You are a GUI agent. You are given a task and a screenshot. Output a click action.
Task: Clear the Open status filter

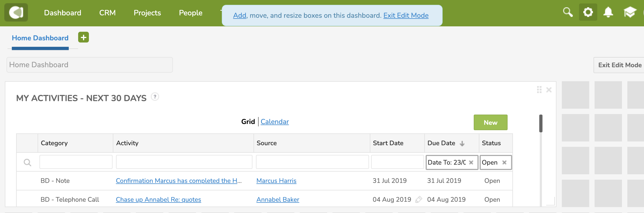tap(504, 162)
